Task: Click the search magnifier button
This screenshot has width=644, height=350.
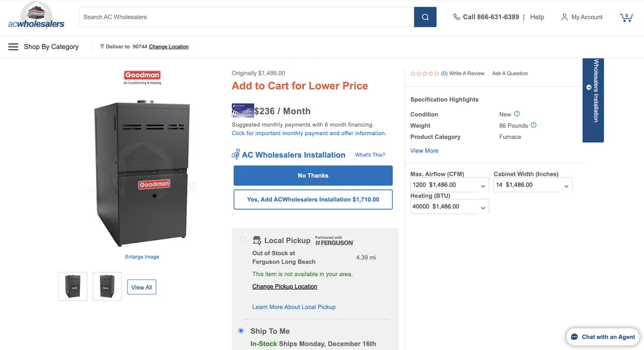Action: coord(425,17)
